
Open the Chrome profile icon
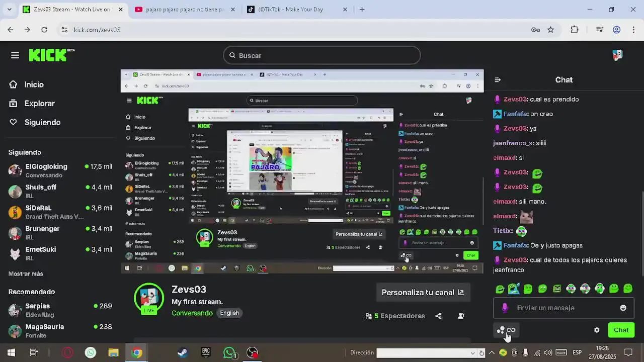click(x=616, y=30)
